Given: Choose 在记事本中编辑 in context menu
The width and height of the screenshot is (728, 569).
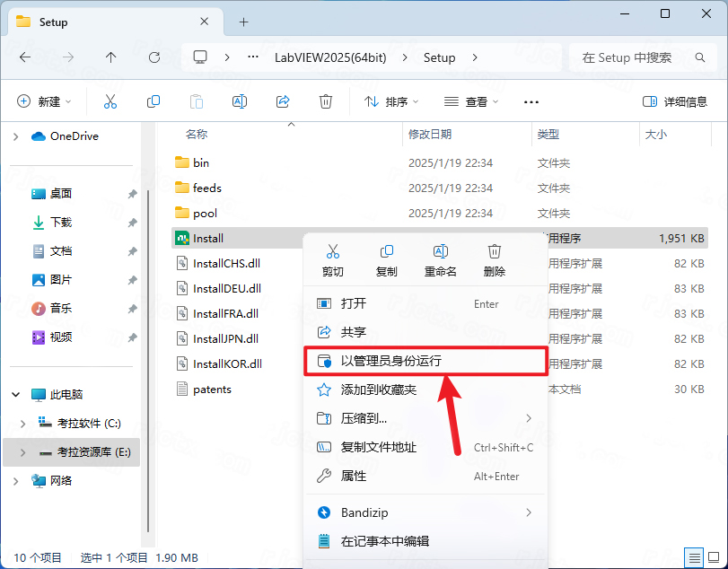Looking at the screenshot, I should coord(425,541).
